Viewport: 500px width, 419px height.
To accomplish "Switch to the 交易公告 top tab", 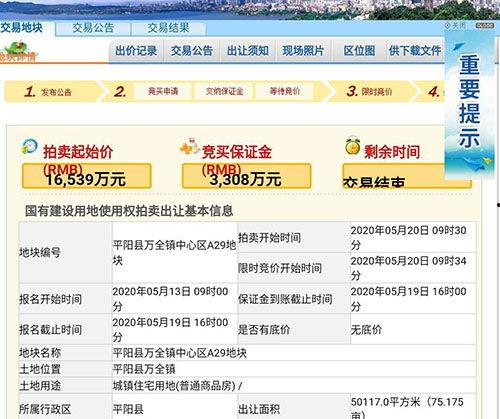I will click(x=93, y=29).
